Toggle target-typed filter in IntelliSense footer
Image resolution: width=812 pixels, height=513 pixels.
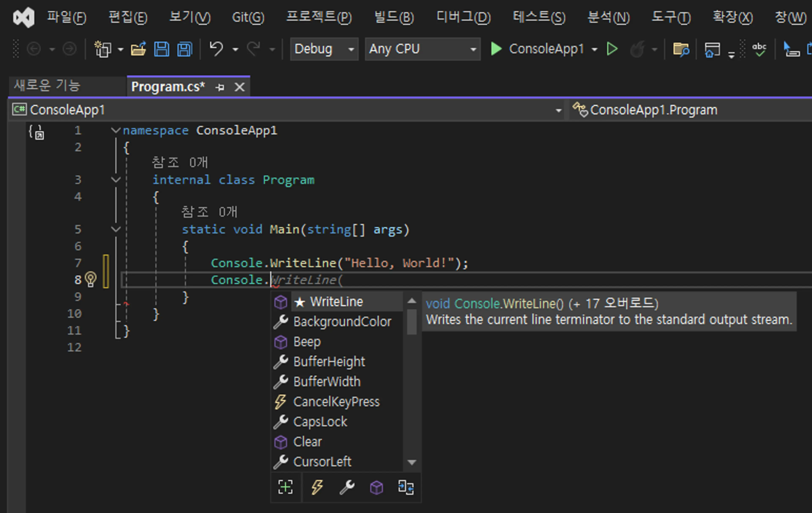point(285,487)
